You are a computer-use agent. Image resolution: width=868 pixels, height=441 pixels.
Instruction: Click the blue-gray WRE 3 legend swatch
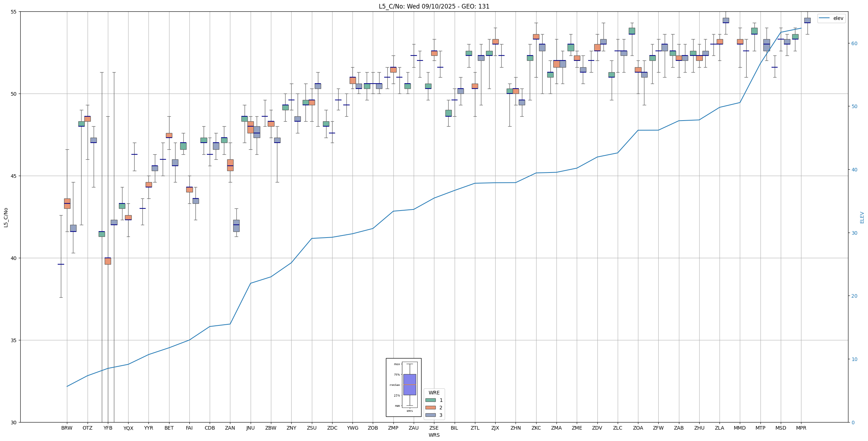tap(430, 415)
